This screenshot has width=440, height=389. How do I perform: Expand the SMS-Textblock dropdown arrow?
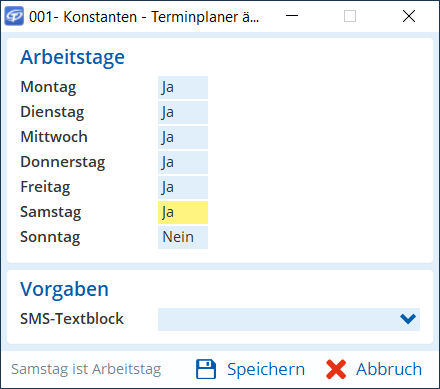pos(408,319)
